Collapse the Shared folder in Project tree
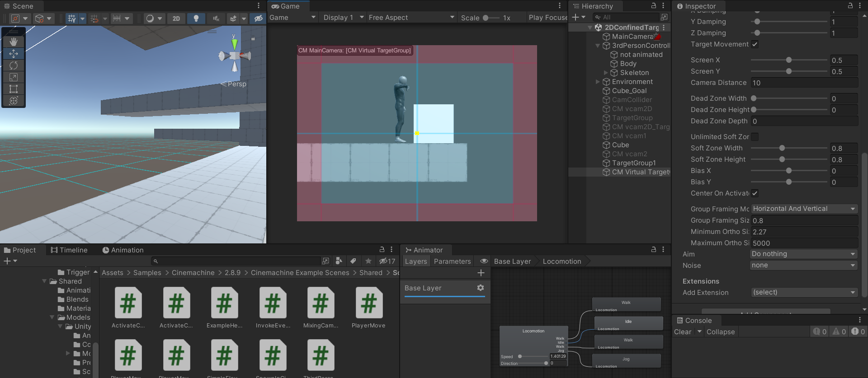The width and height of the screenshot is (868, 378). click(44, 281)
